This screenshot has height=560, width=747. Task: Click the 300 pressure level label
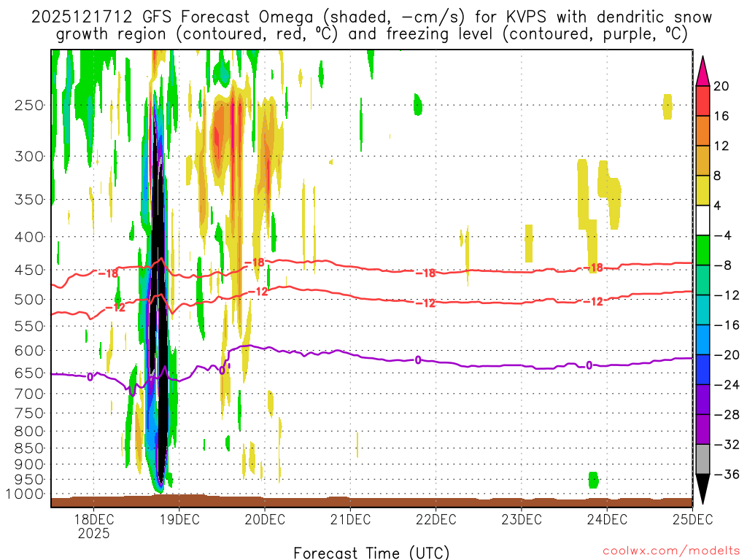pyautogui.click(x=29, y=156)
